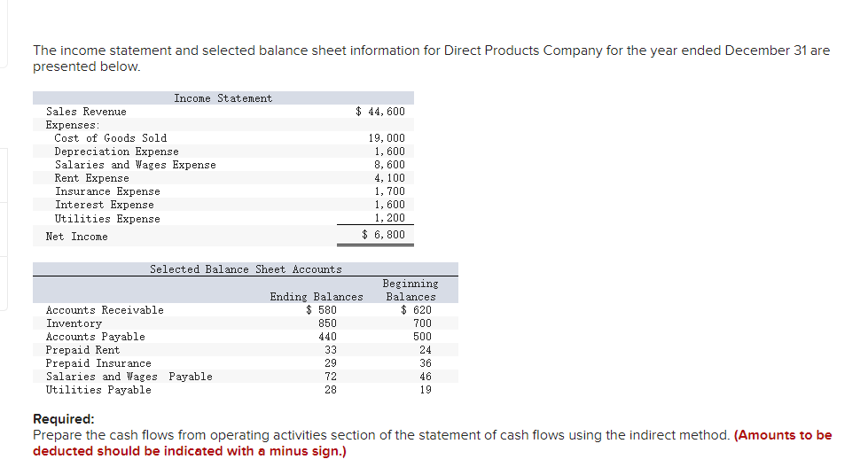Click the Utilities Expense label
868x467 pixels.
click(107, 219)
